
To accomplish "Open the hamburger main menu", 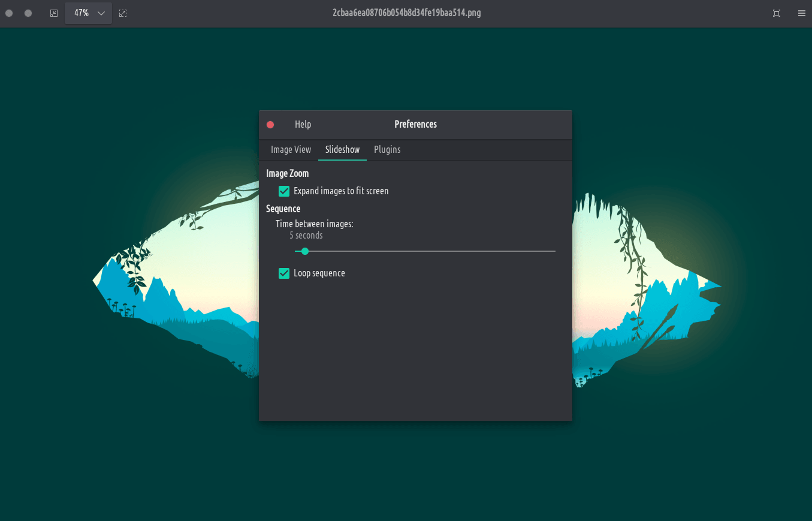I will (802, 13).
